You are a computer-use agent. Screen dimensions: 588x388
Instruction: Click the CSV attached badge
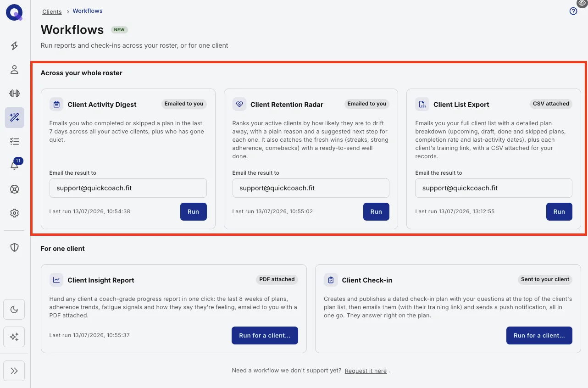(x=551, y=104)
